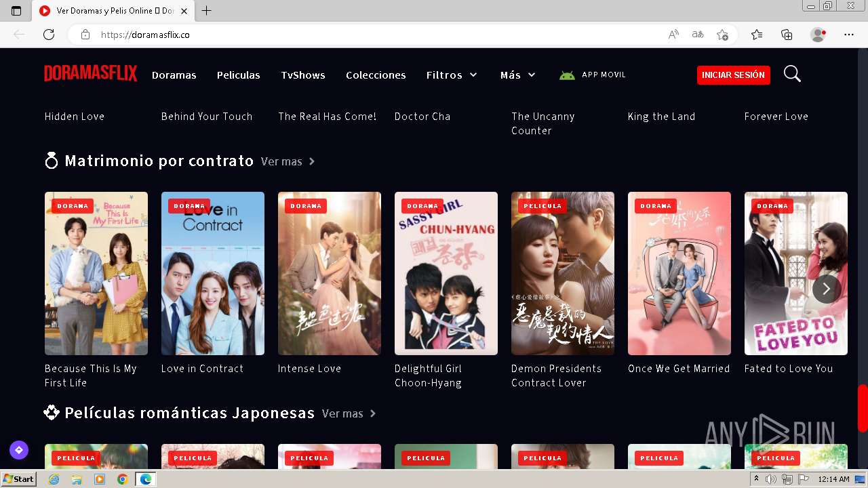Open the Doramas menu item
The height and width of the screenshot is (488, 868).
[x=174, y=75]
